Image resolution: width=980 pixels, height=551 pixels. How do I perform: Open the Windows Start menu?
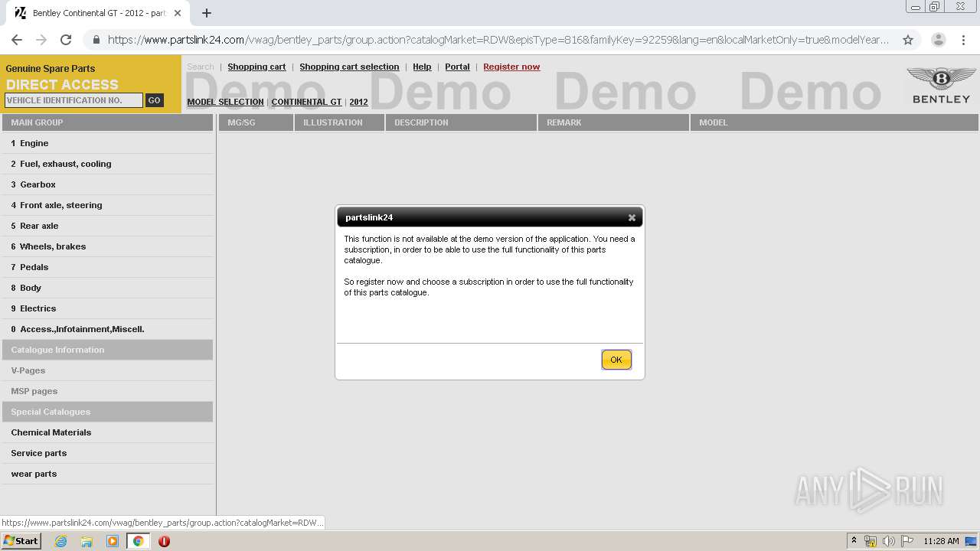click(x=21, y=541)
